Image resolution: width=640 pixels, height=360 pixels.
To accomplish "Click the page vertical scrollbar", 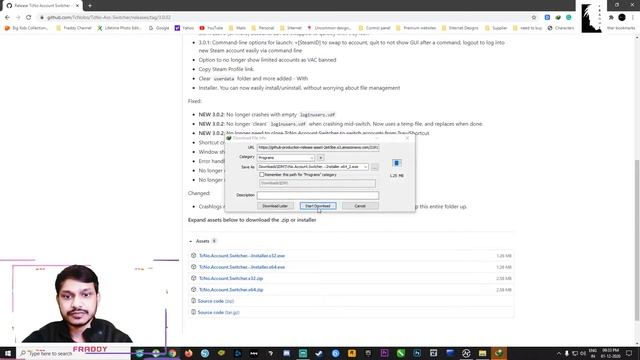I will point(637,241).
